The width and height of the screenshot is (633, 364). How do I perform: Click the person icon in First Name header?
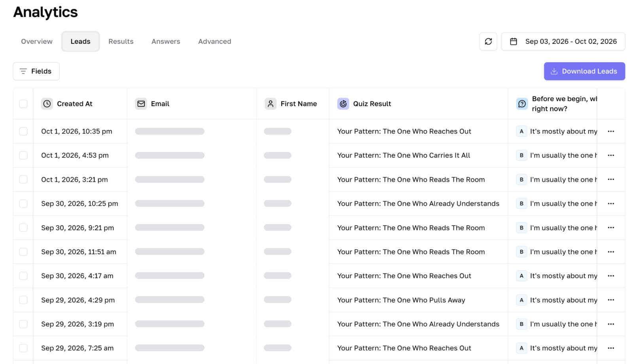pos(271,104)
